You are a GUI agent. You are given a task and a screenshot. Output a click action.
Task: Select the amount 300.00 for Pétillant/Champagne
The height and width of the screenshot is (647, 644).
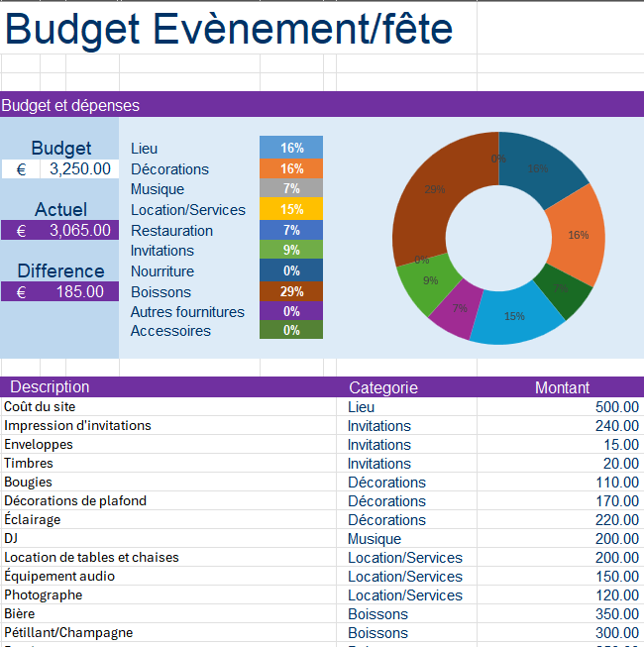(560, 633)
